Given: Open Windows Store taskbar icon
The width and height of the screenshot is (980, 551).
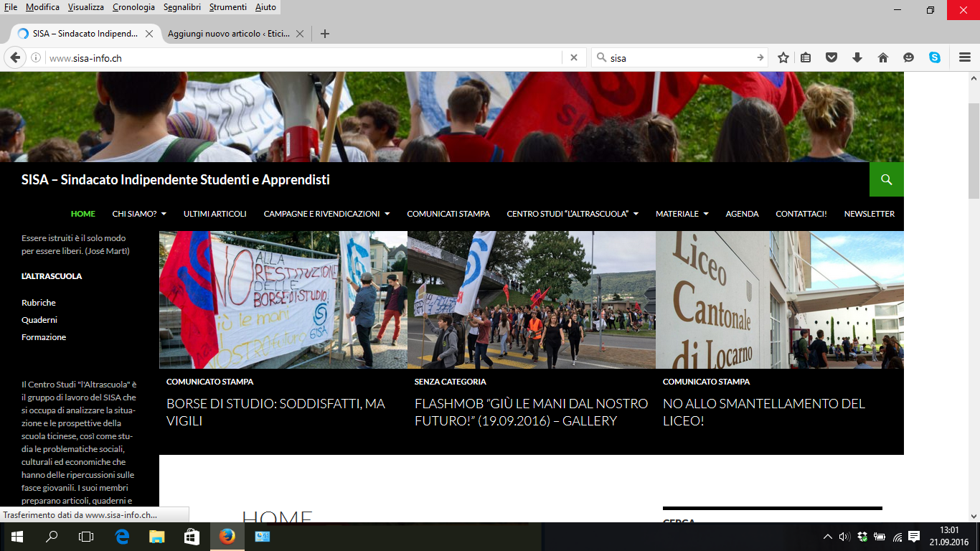Looking at the screenshot, I should [192, 537].
